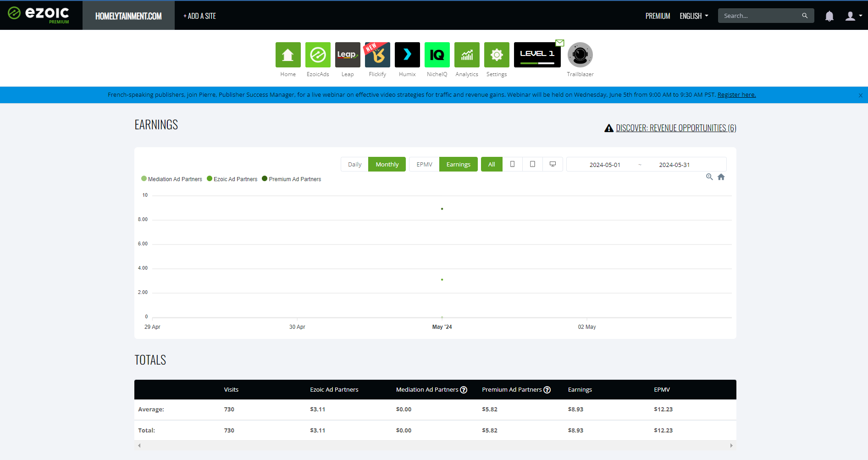
Task: Open the end date 2024-05-31 picker
Action: tap(674, 165)
